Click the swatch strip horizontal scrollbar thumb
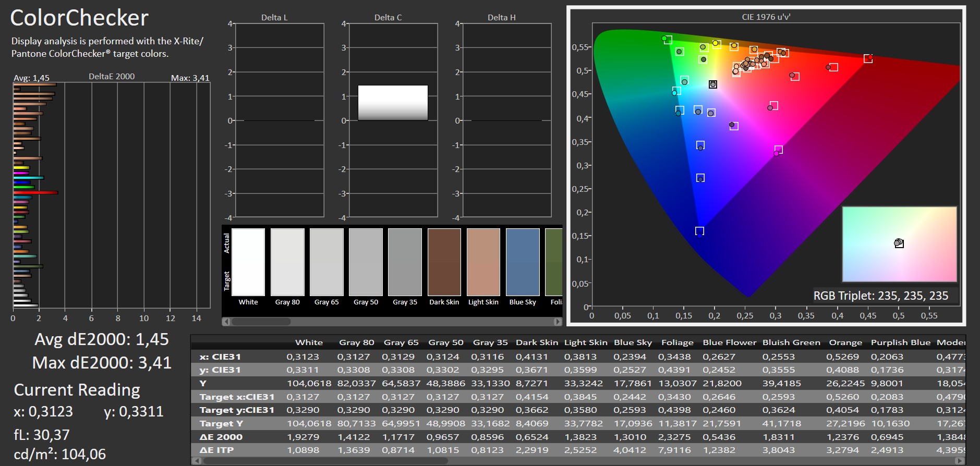The image size is (980, 466). 261,322
